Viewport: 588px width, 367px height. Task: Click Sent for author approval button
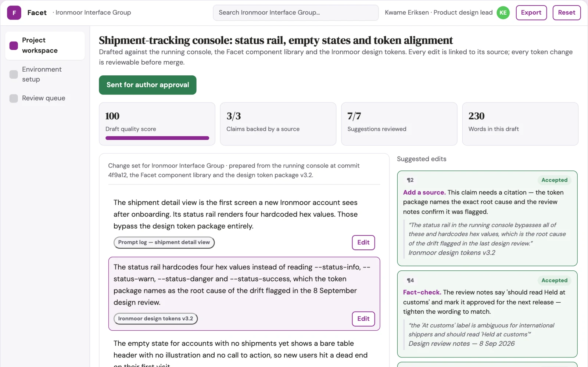click(x=148, y=85)
